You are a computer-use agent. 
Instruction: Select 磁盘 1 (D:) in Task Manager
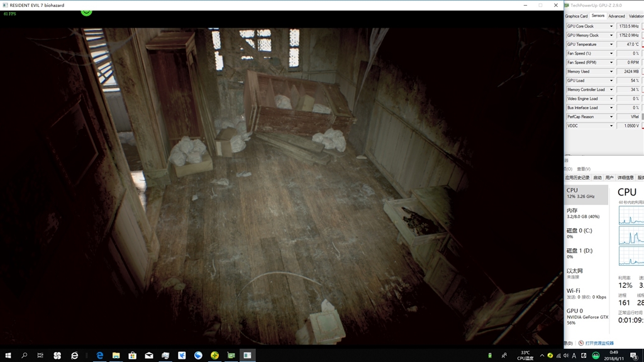pos(586,254)
